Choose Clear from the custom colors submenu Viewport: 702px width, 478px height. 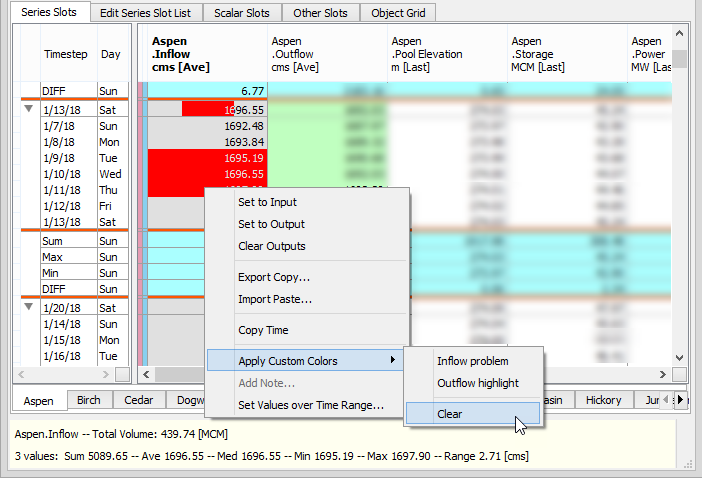(450, 413)
